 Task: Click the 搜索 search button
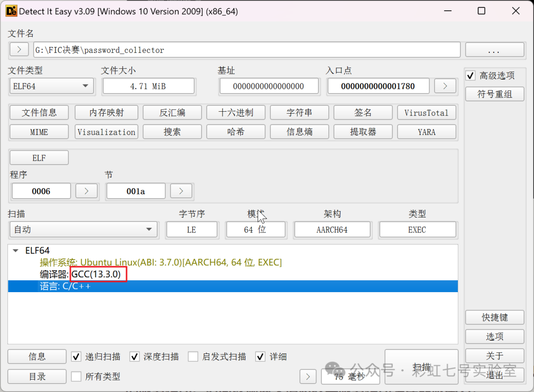[173, 132]
